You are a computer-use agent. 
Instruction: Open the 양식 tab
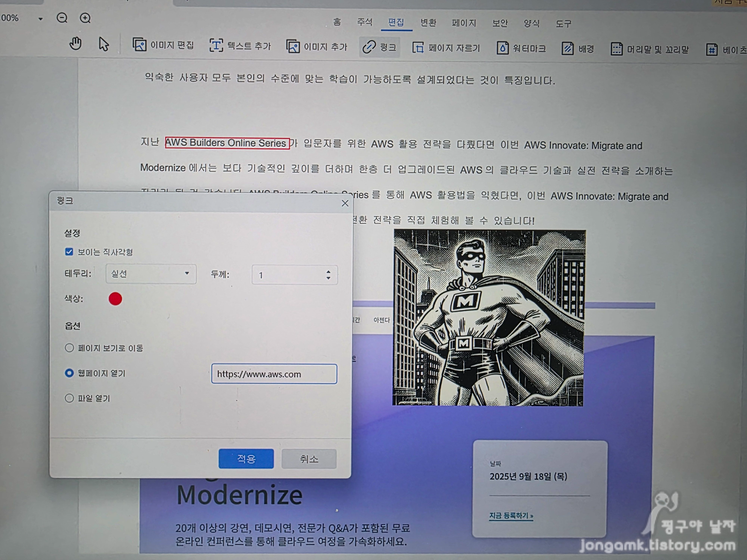click(x=532, y=24)
